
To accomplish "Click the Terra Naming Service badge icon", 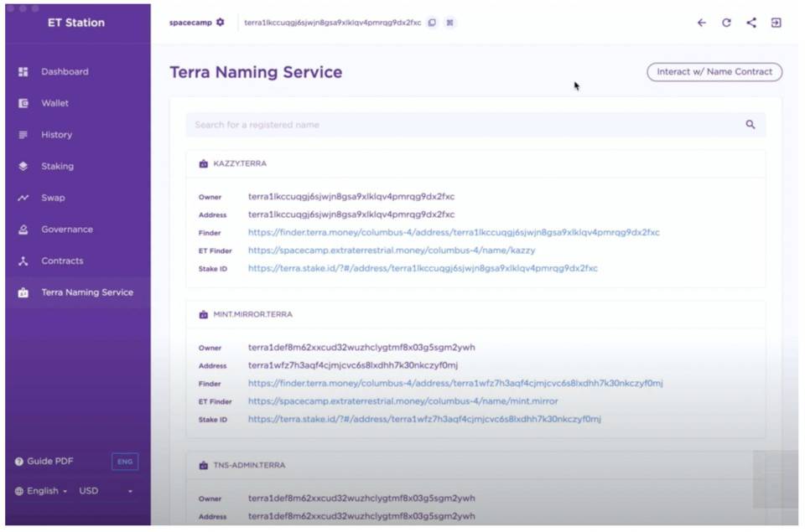I will pyautogui.click(x=23, y=292).
